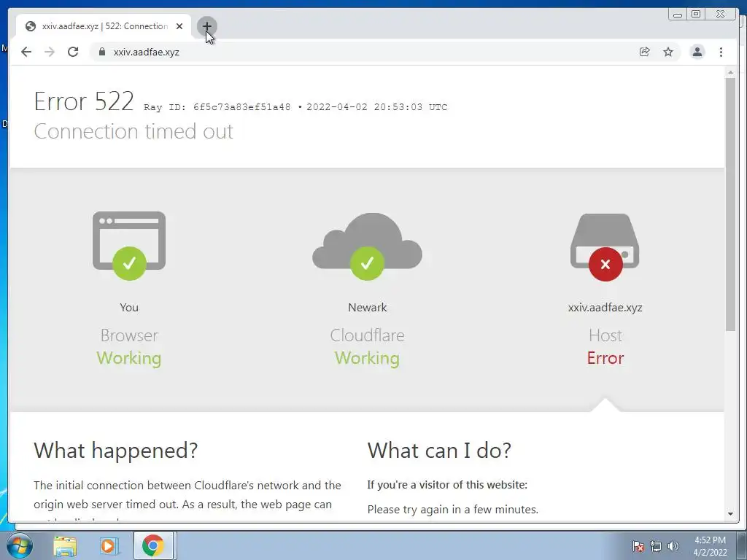Click the page scrollbar up arrow
This screenshot has height=560, width=747.
730,72
